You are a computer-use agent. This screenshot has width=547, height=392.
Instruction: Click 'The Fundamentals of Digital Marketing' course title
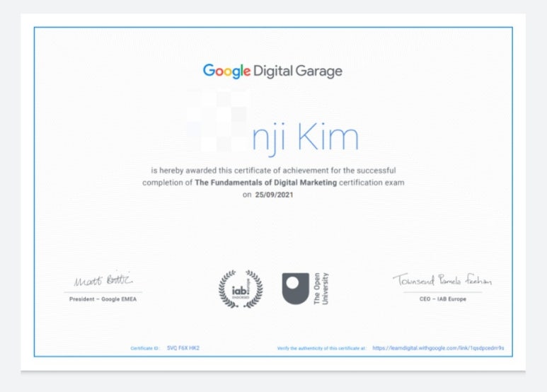coord(266,183)
